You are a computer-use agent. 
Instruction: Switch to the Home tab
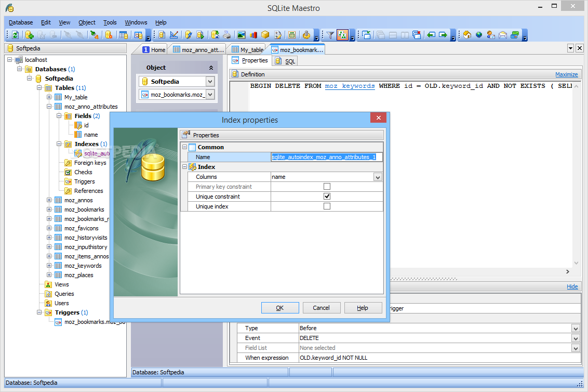point(154,49)
